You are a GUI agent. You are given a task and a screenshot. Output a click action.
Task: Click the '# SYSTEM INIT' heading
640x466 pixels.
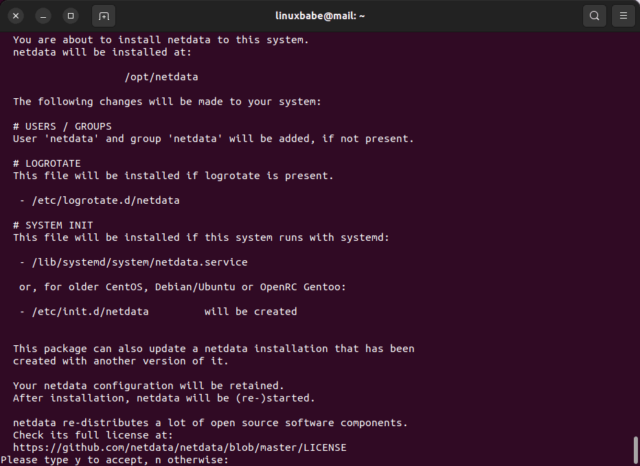[53, 225]
